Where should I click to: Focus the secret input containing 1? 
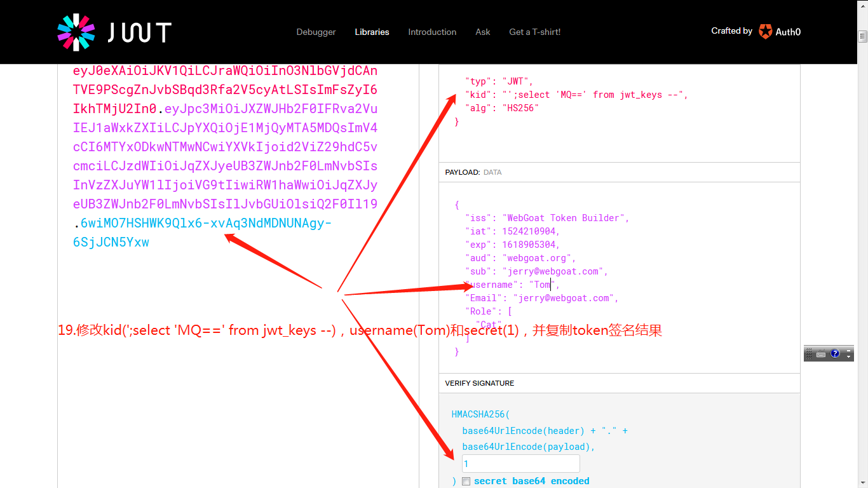pos(520,464)
